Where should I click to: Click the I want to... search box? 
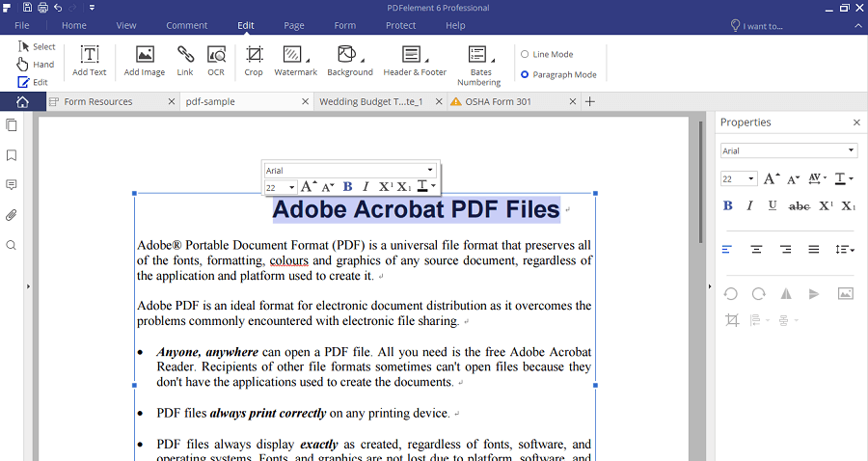pyautogui.click(x=757, y=25)
